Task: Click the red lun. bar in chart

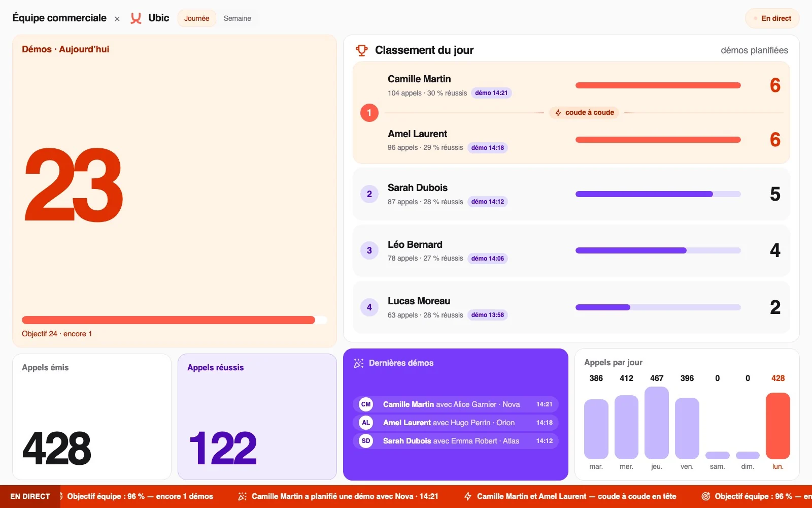Action: click(x=778, y=426)
